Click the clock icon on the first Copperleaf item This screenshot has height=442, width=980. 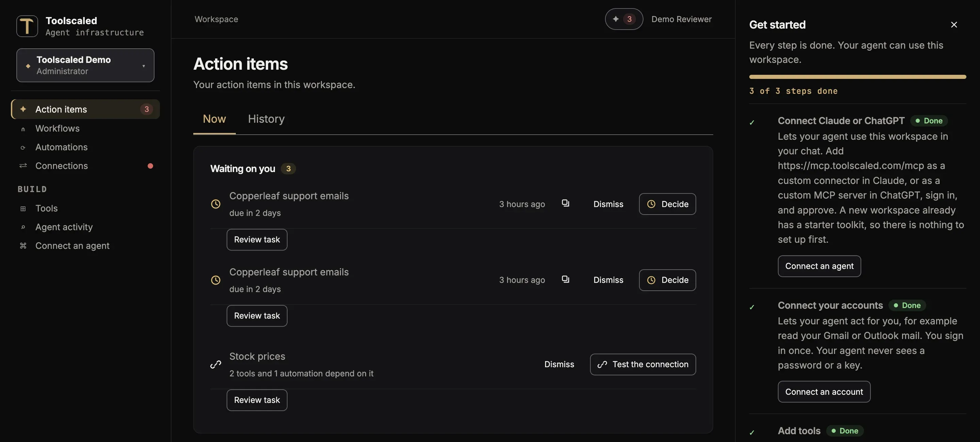coord(216,204)
